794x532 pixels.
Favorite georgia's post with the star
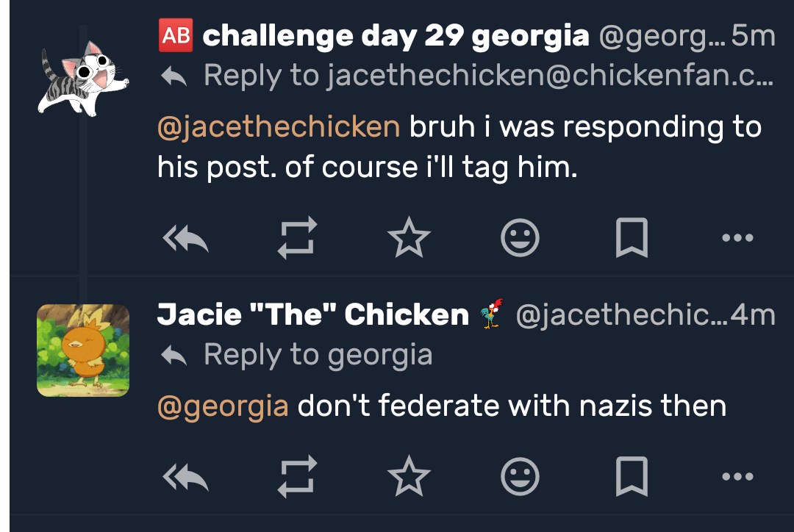click(x=409, y=237)
